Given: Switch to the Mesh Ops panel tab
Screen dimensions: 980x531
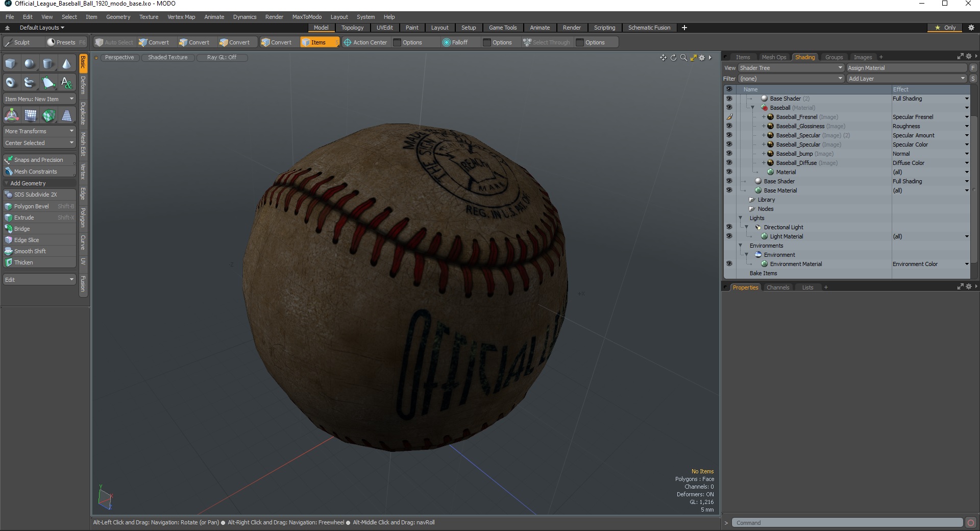Looking at the screenshot, I should 774,57.
